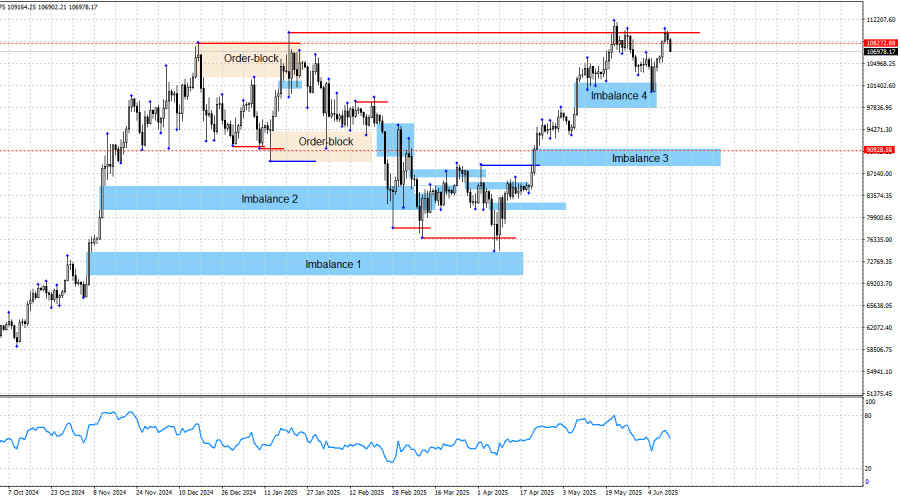Click the 97836.95 price axis label
Screen dimensions: 900x500
coord(879,107)
